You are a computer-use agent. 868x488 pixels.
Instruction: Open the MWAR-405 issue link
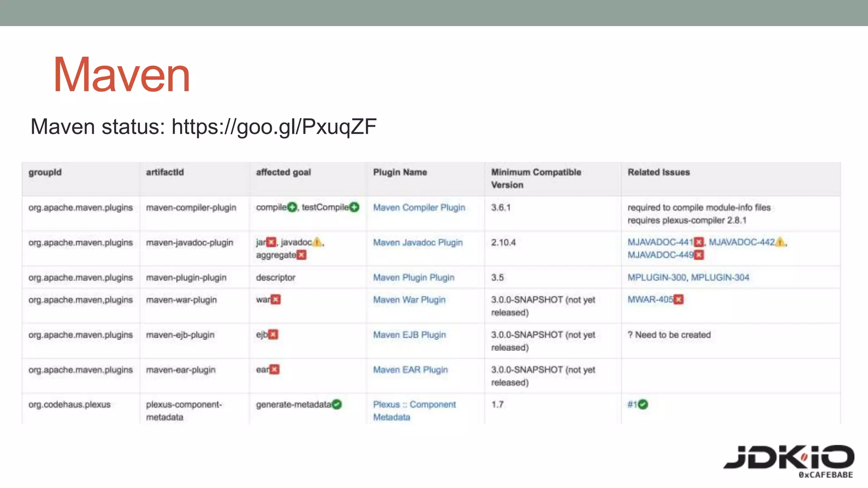[x=650, y=299]
